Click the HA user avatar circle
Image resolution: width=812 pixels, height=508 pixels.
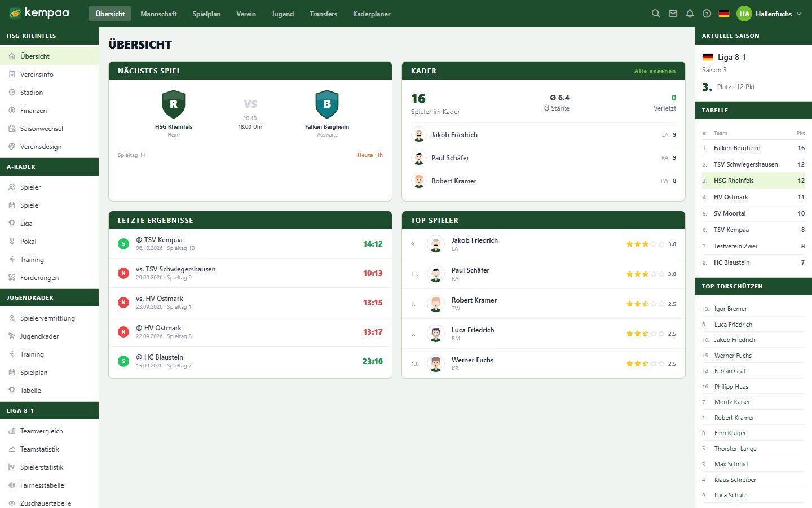coord(744,14)
